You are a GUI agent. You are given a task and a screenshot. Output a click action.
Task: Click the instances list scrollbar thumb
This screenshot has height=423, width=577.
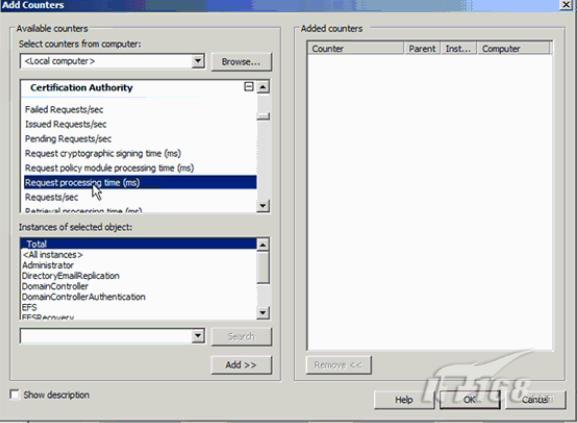(x=263, y=268)
